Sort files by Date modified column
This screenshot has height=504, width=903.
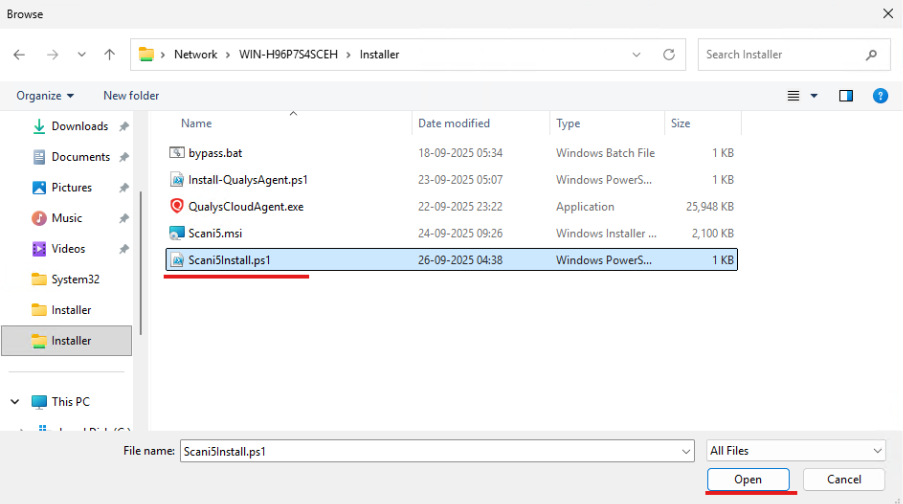tap(454, 123)
